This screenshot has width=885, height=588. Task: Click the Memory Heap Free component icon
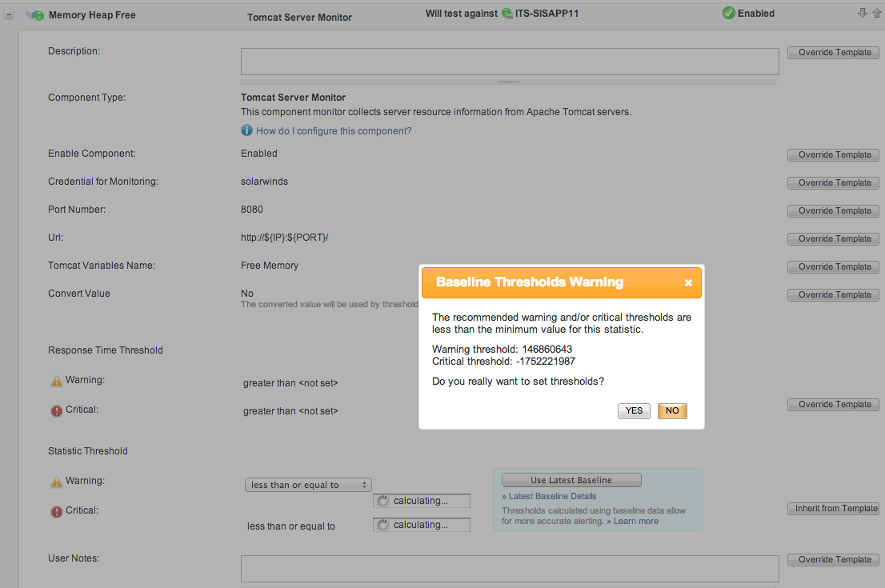click(34, 15)
